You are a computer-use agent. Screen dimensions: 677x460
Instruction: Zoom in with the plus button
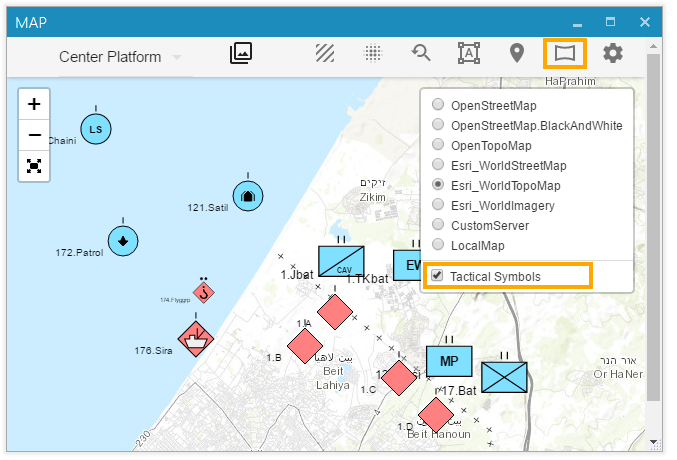click(34, 104)
